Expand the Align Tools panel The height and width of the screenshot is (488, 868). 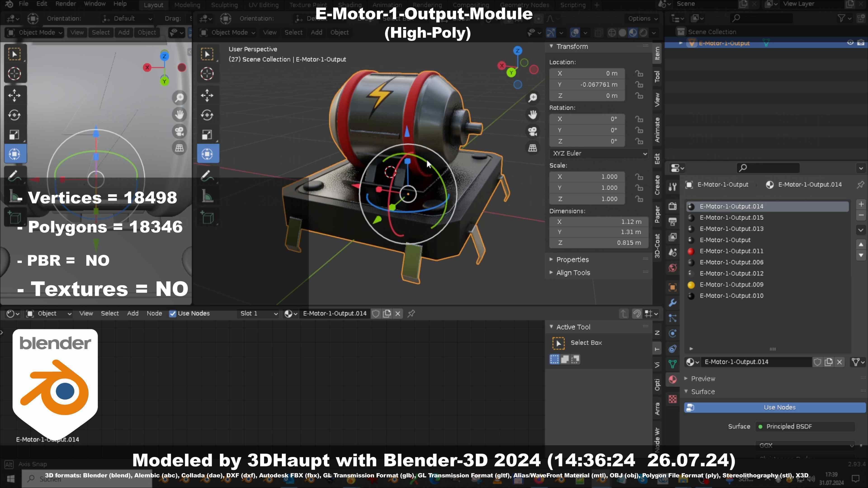click(x=573, y=273)
